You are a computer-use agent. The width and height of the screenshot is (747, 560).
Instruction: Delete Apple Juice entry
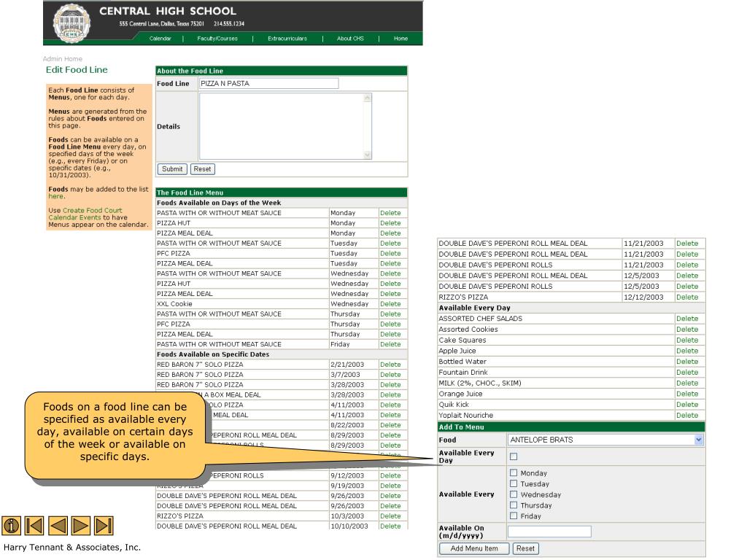pyautogui.click(x=687, y=351)
